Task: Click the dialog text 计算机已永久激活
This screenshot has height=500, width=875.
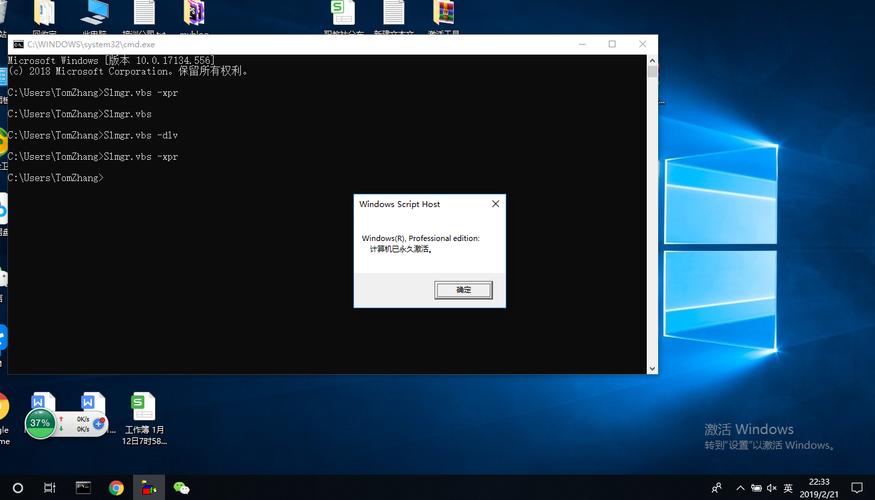Action: coord(401,249)
